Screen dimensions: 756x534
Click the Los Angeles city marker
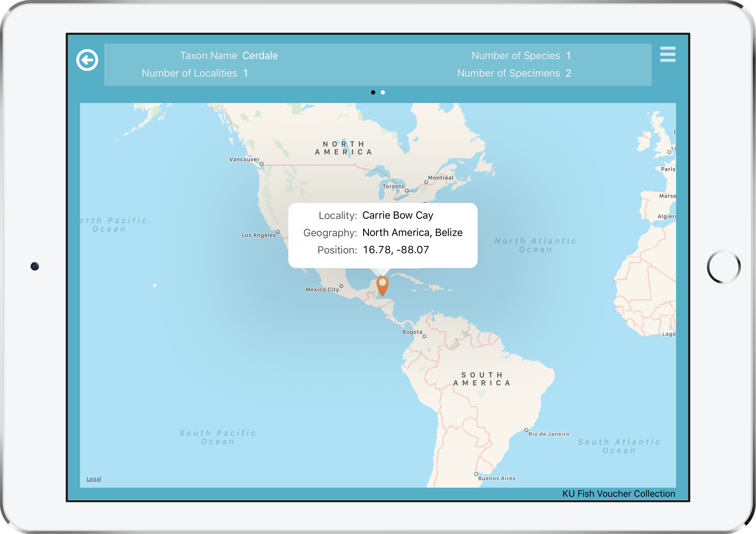coord(278,232)
